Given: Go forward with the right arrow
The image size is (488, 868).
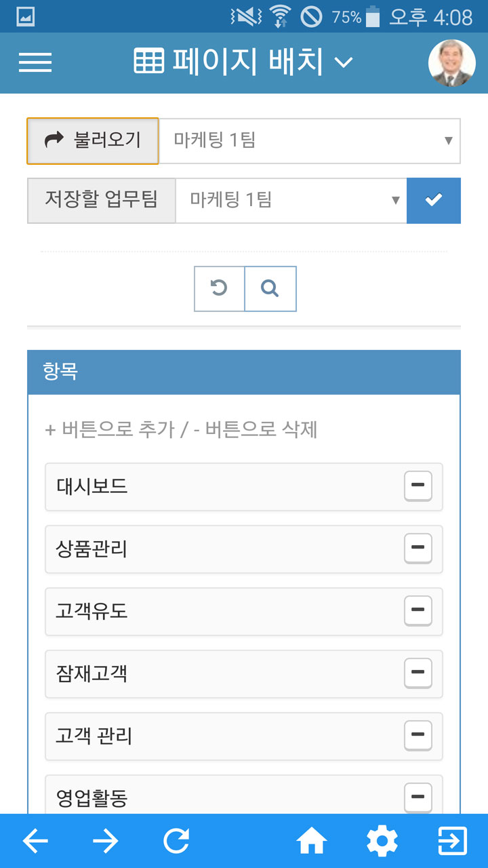Looking at the screenshot, I should [x=106, y=842].
